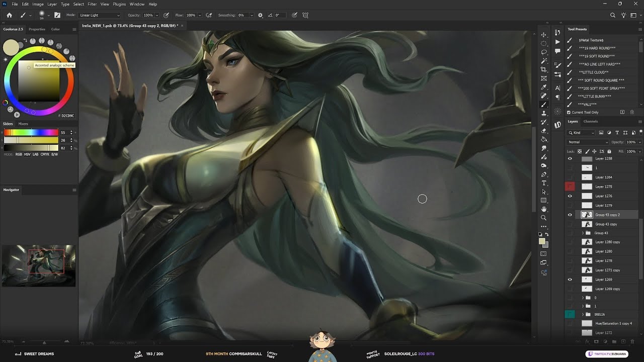This screenshot has width=644, height=362.
Task: Show Layer 1279 visibility box
Action: point(570,205)
